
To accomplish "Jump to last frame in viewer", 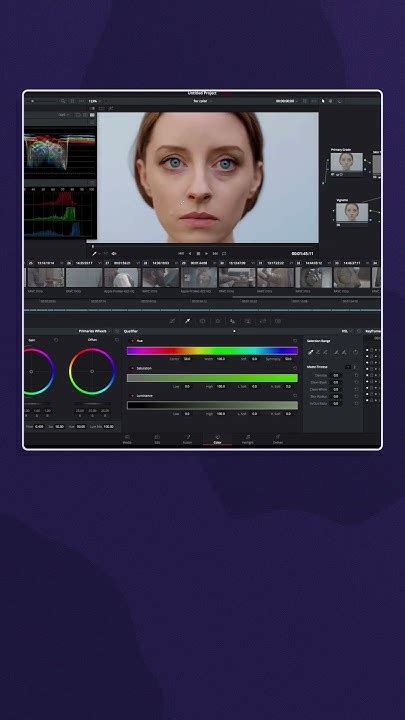I will (x=215, y=253).
